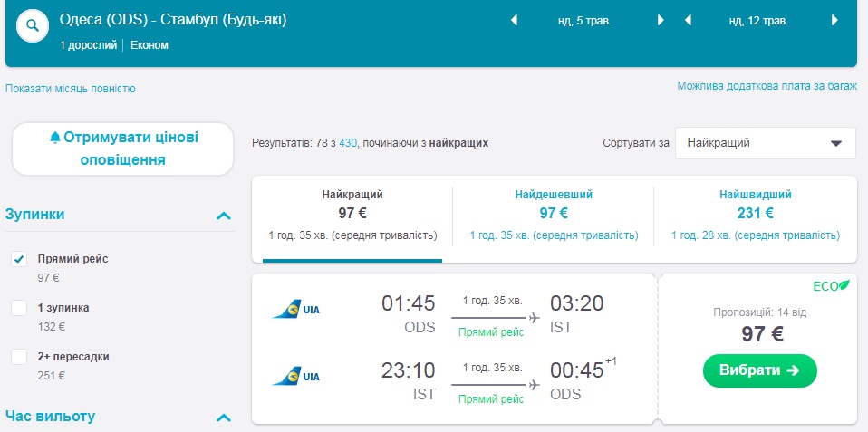This screenshot has height=432, width=868.
Task: Click the magnifying glass search icon
Action: tap(33, 25)
